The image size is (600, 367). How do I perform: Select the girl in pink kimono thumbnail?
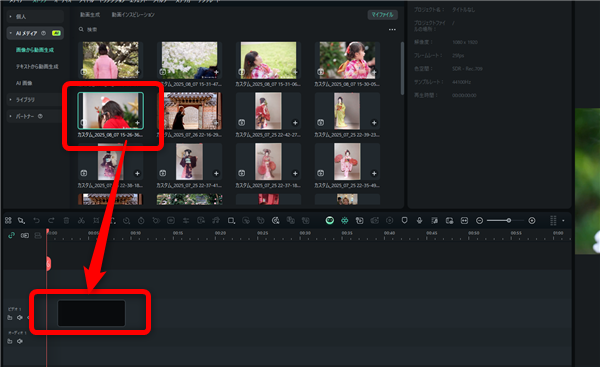111,60
